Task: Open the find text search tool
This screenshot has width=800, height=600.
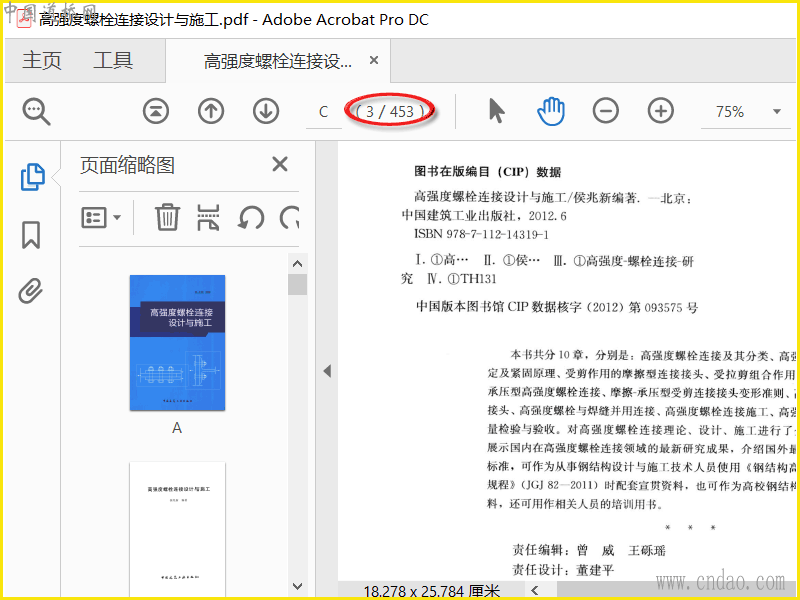Action: (x=36, y=111)
